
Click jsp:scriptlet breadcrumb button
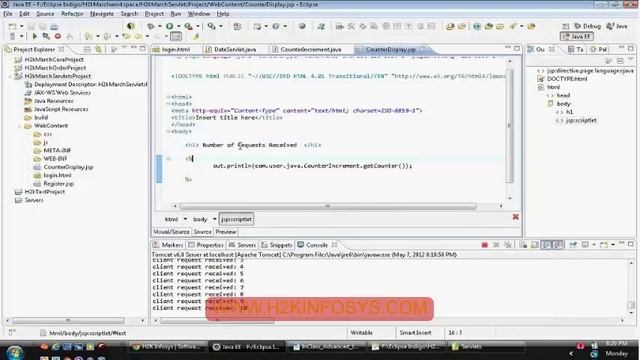(236, 219)
